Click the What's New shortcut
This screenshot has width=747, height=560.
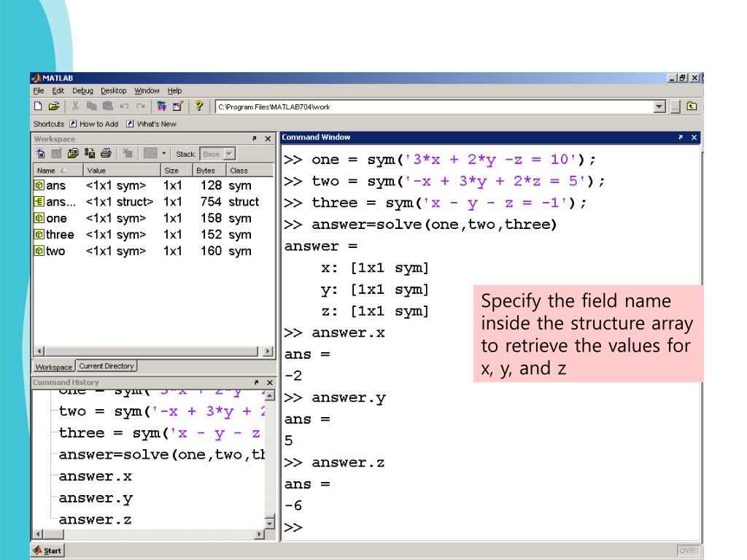152,124
